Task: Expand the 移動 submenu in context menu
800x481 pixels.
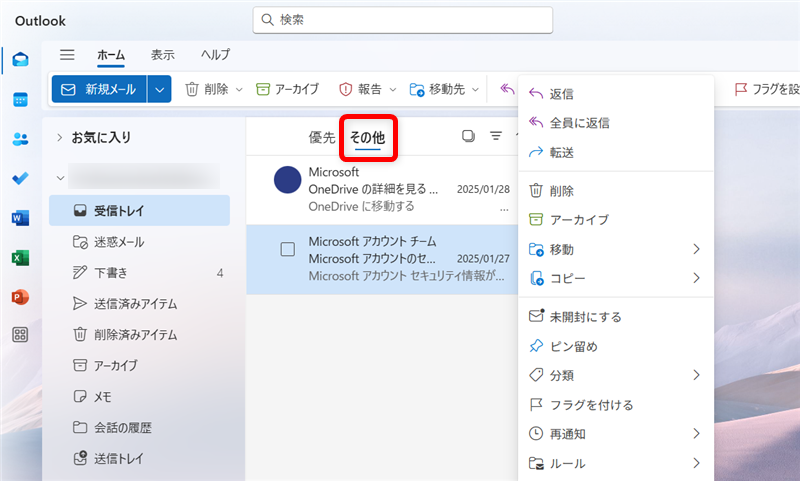Action: pyautogui.click(x=696, y=249)
